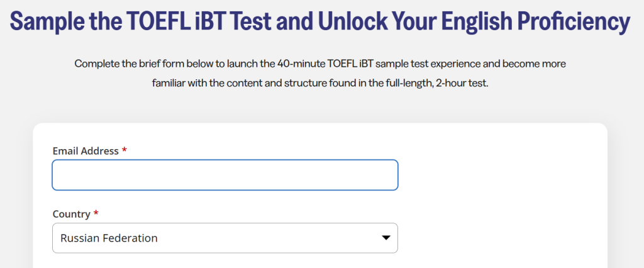The width and height of the screenshot is (644, 268).
Task: Click the red asterisk beside Email Address
Action: coord(125,151)
